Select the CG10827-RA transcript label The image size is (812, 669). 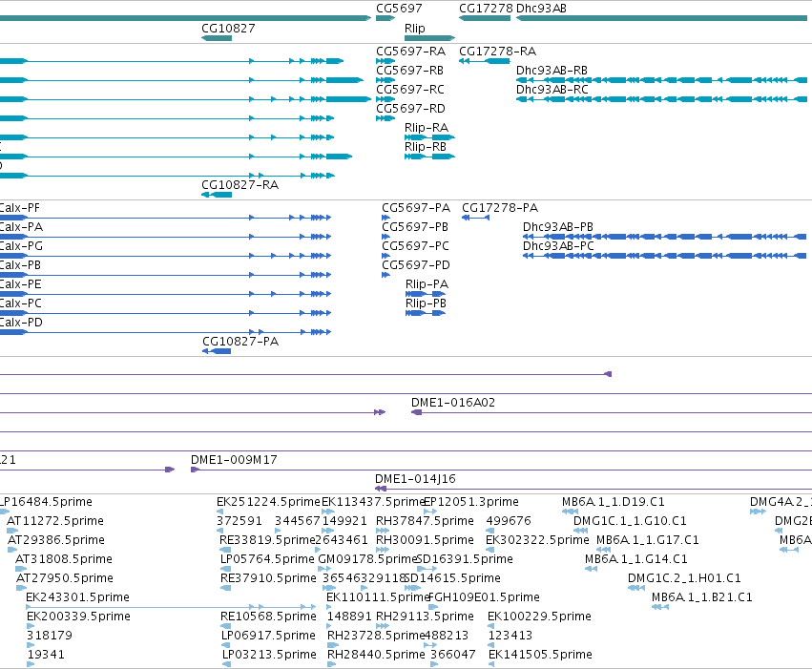(239, 185)
